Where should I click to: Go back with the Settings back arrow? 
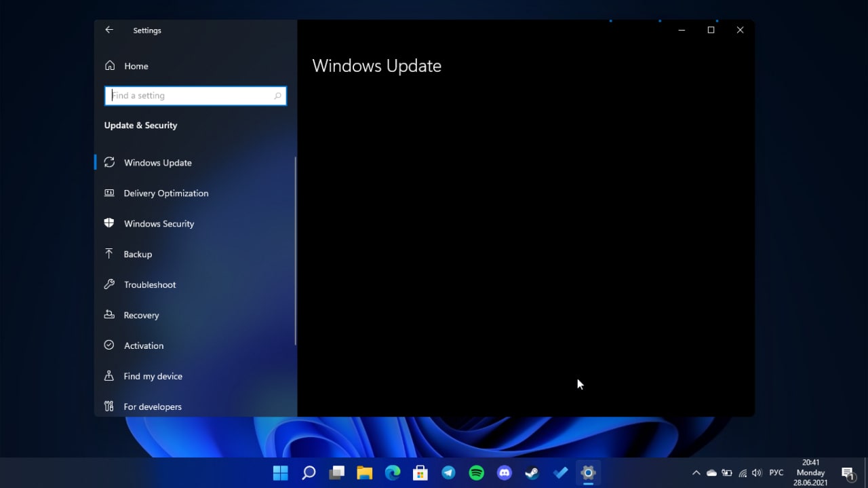[x=109, y=30]
